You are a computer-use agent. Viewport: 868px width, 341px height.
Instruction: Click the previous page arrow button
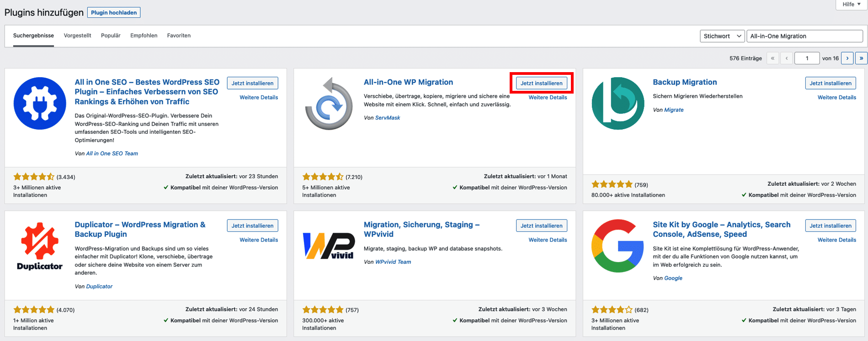(x=787, y=58)
